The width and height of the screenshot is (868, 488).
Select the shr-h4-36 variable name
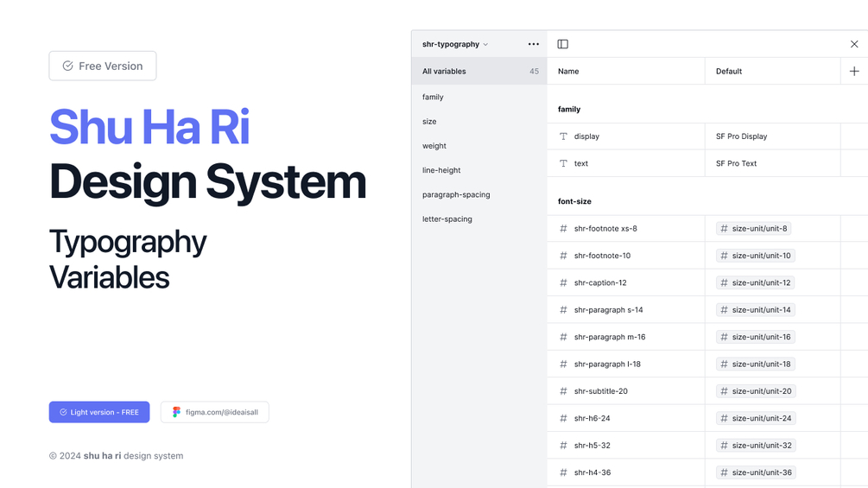[x=592, y=472]
